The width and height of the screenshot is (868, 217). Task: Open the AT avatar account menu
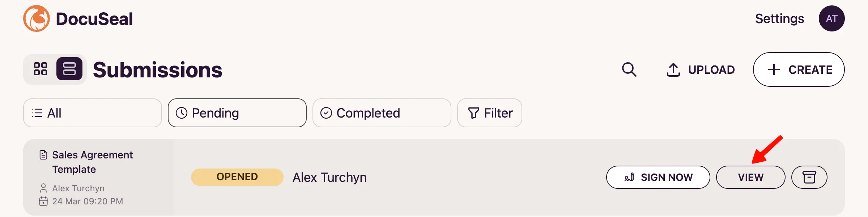(x=831, y=18)
